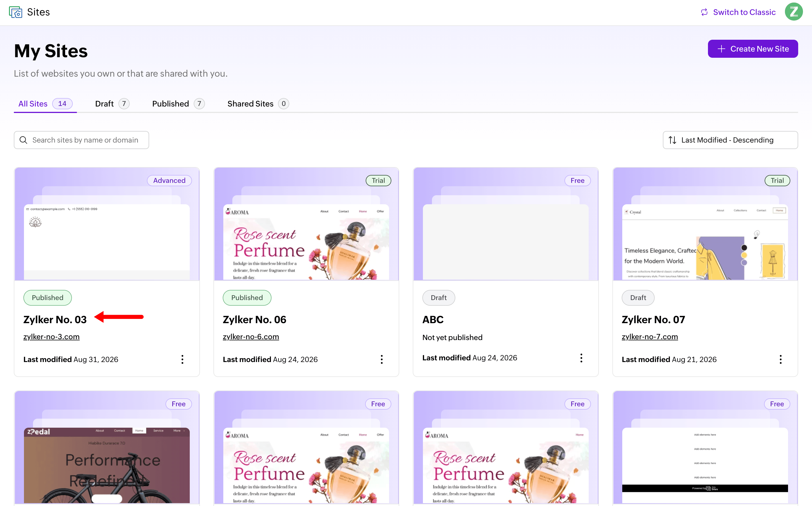The image size is (812, 506).
Task: Open the three-dot menu for ABC site
Action: click(x=581, y=358)
